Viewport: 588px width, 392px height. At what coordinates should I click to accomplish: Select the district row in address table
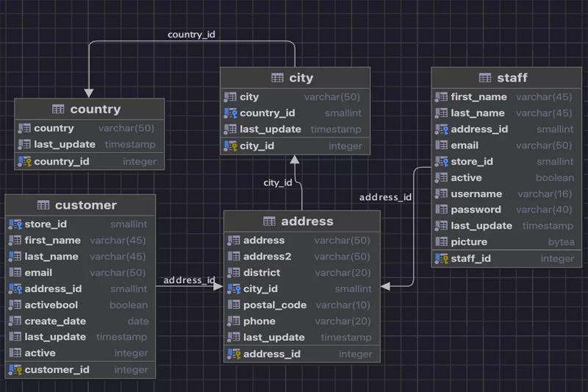click(x=262, y=273)
